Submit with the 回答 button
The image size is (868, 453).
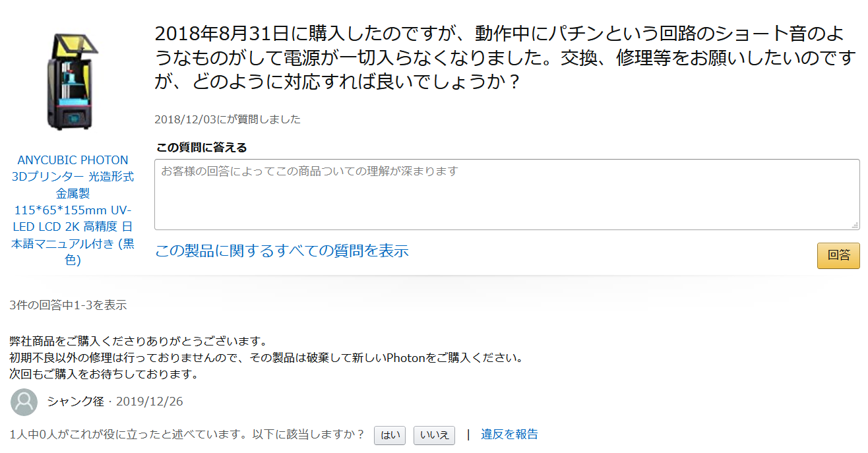click(838, 256)
